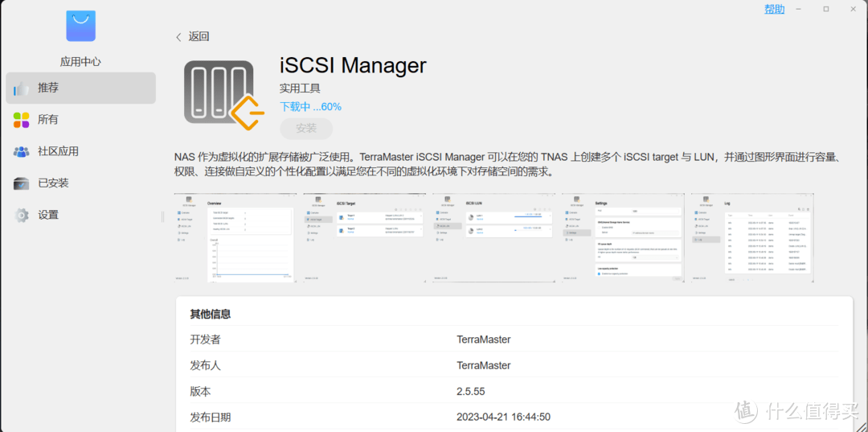Click the sidebar collapse handle
The height and width of the screenshot is (432, 868).
(162, 216)
